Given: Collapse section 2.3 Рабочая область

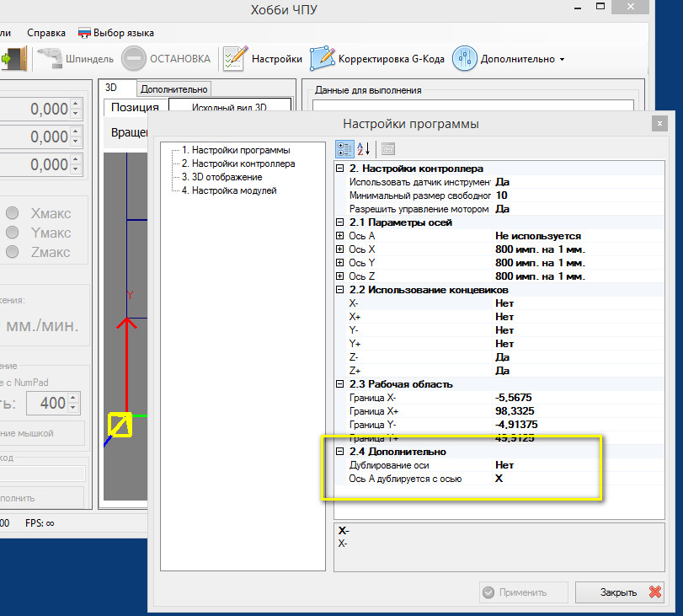Looking at the screenshot, I should click(x=339, y=384).
